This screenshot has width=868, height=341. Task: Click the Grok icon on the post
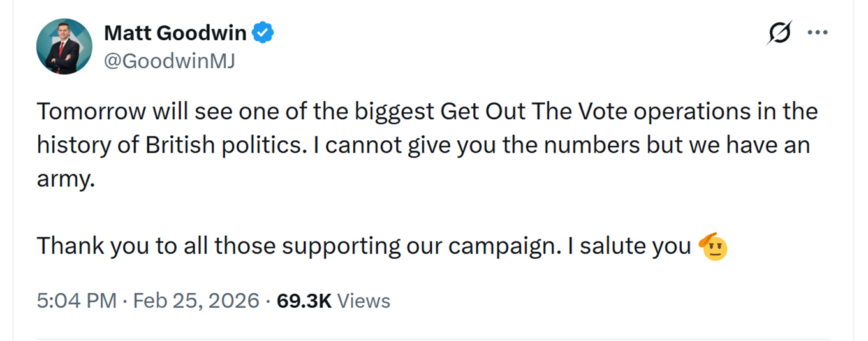pyautogui.click(x=779, y=33)
